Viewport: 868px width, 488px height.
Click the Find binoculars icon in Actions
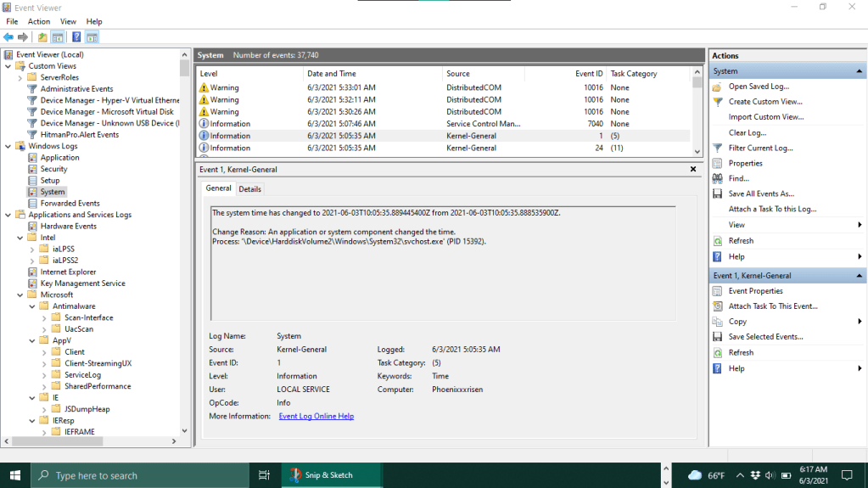point(718,178)
